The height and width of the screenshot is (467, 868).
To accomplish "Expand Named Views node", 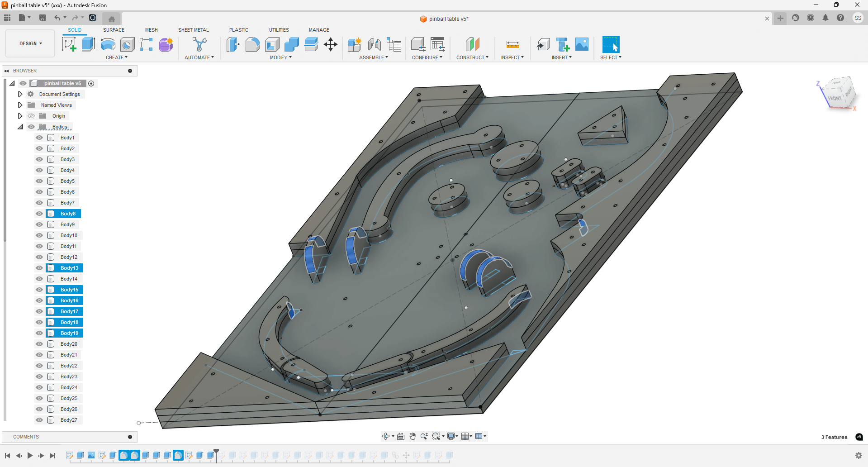I will 20,105.
